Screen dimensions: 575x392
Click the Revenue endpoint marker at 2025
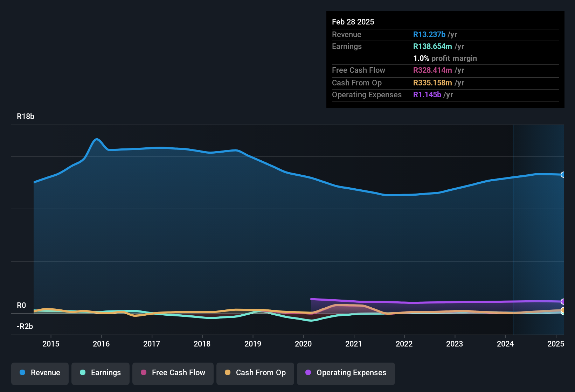coord(563,175)
